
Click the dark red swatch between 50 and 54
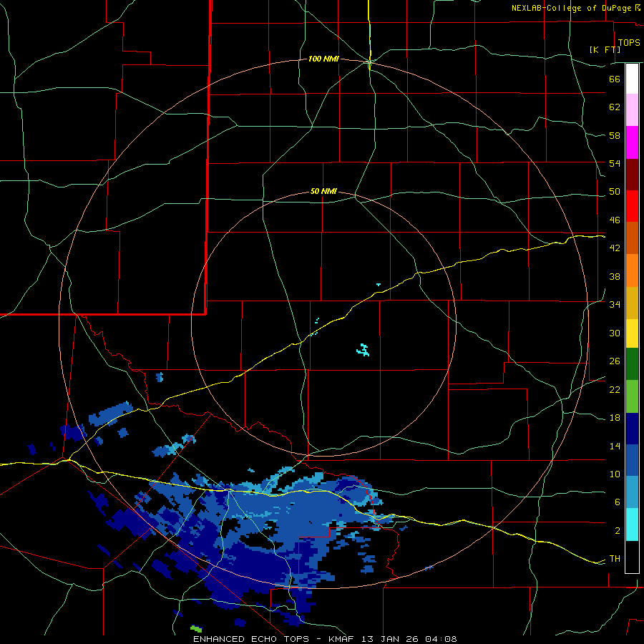coord(632,175)
